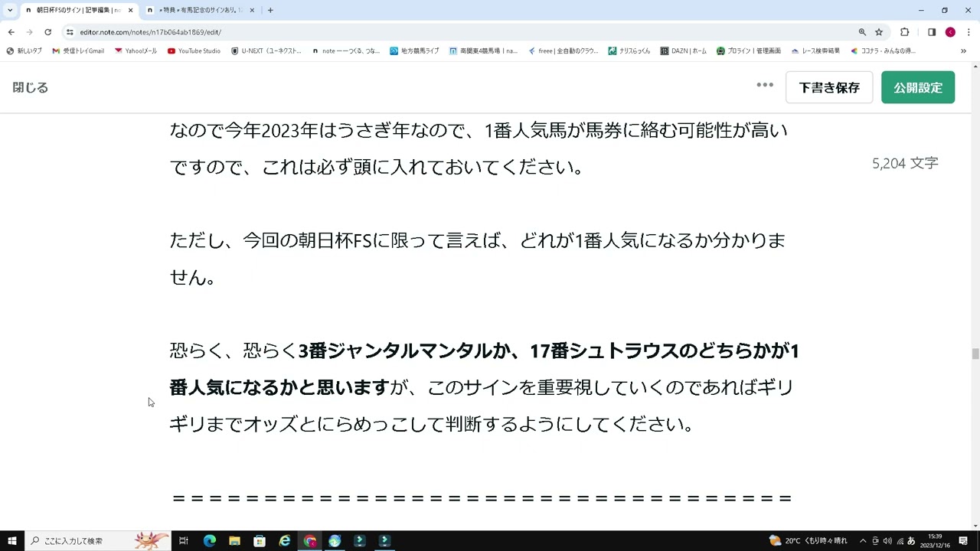
Task: Click inside the browser address bar
Action: tap(306, 32)
